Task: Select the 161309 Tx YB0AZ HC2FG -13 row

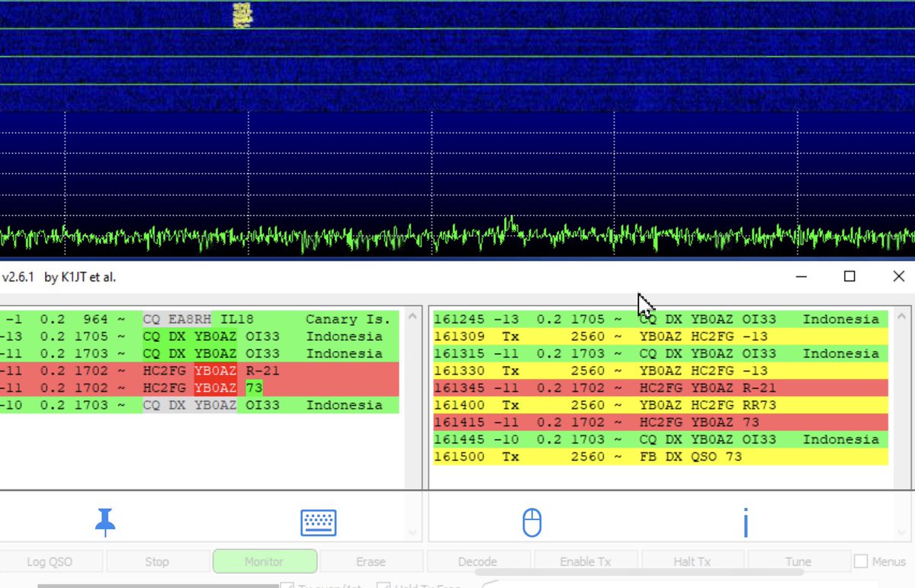Action: [660, 336]
